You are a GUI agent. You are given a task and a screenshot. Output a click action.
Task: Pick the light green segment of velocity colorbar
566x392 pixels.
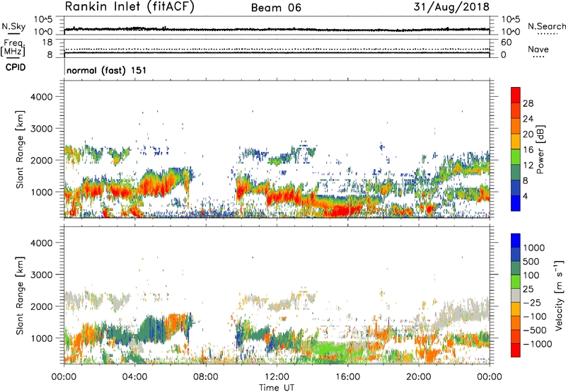coord(516,282)
